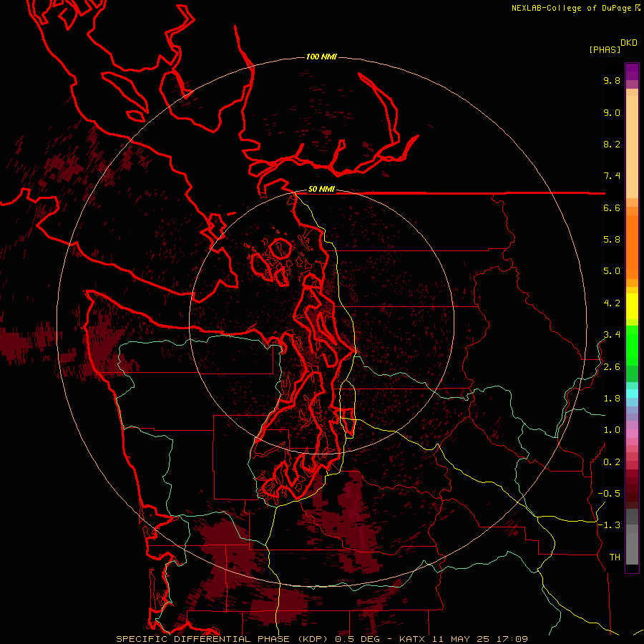Click the DKD legend header text
The width and height of the screenshot is (644, 644).
click(629, 42)
